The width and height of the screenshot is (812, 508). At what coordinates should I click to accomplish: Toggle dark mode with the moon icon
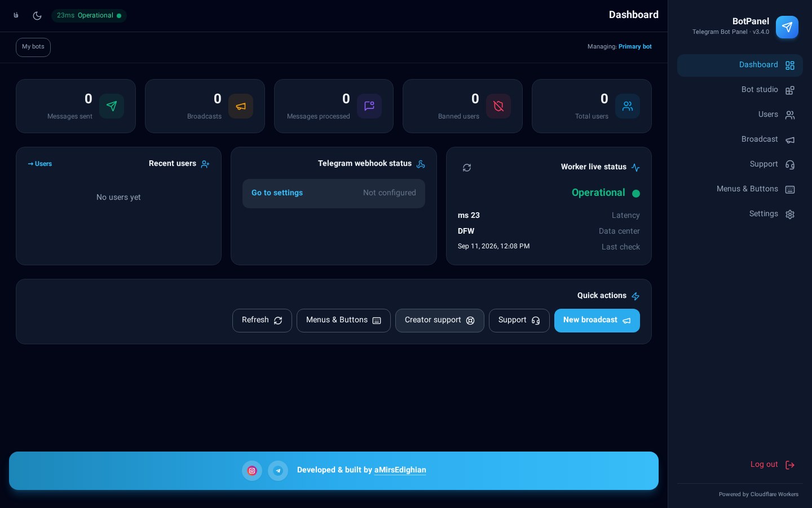pyautogui.click(x=37, y=15)
